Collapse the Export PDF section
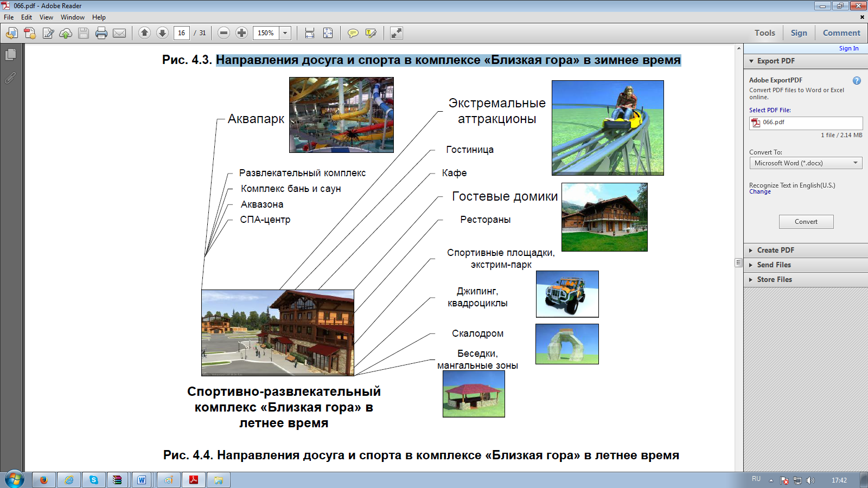Viewport: 868px width, 488px height. tap(751, 61)
